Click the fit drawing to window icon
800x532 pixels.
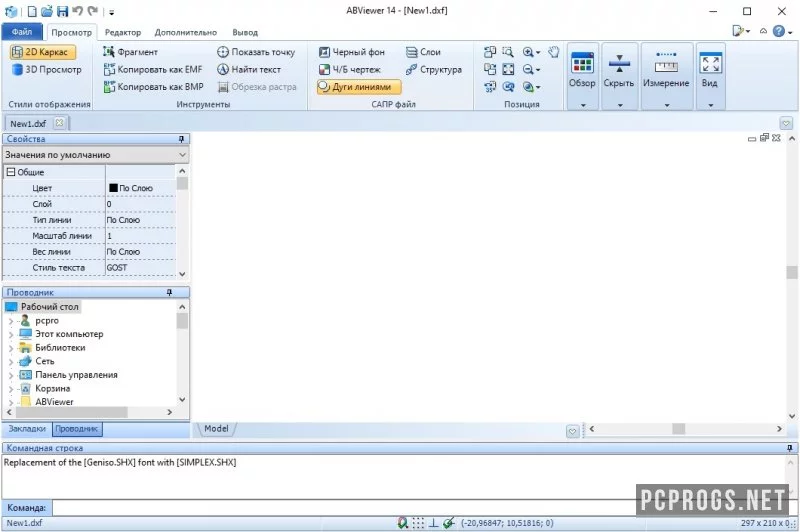point(508,69)
